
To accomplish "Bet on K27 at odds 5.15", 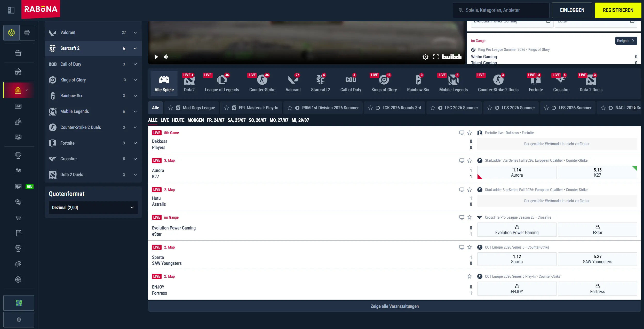I will click(598, 172).
